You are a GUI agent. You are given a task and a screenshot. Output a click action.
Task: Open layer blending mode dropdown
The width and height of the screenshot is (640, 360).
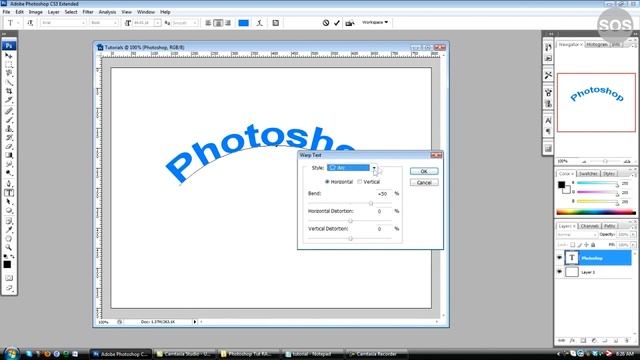pyautogui.click(x=577, y=235)
